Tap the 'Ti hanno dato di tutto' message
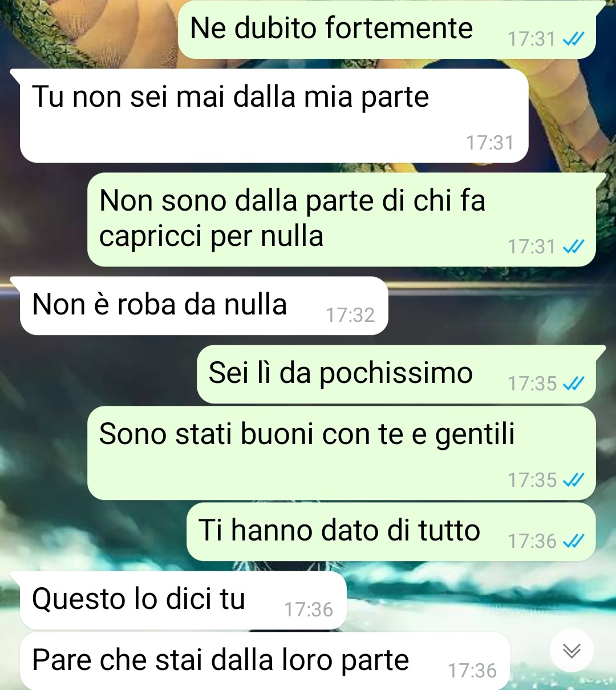The width and height of the screenshot is (616, 690). point(391,532)
